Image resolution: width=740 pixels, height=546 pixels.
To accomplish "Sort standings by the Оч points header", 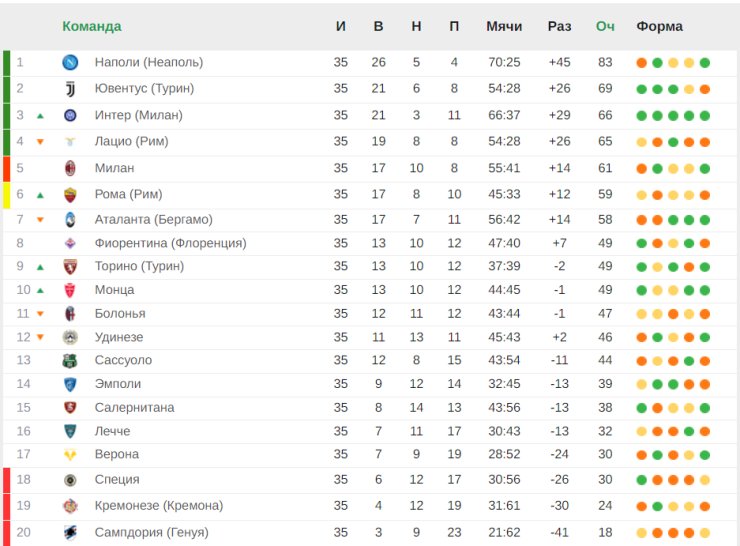I will click(x=605, y=26).
